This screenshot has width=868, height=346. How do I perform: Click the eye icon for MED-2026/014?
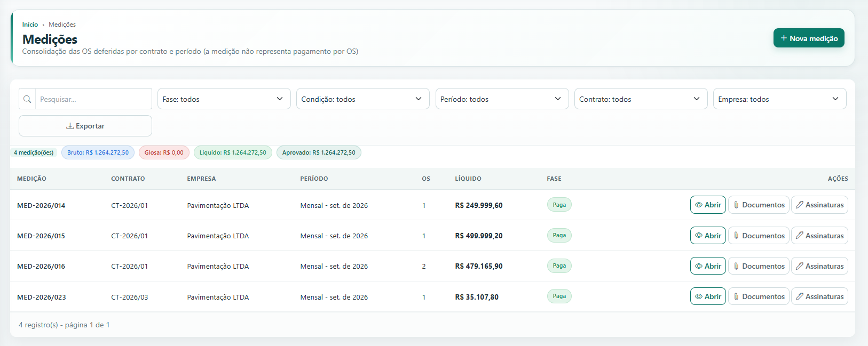pos(698,205)
